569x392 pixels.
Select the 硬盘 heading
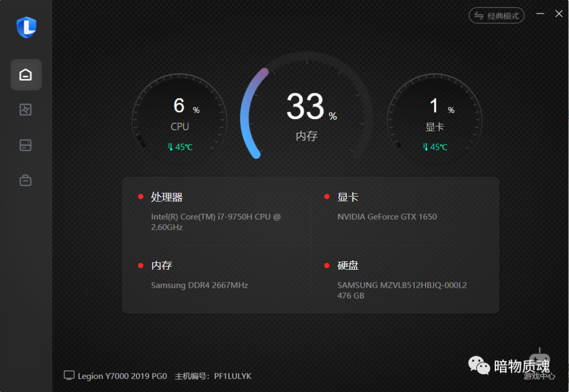tap(348, 266)
